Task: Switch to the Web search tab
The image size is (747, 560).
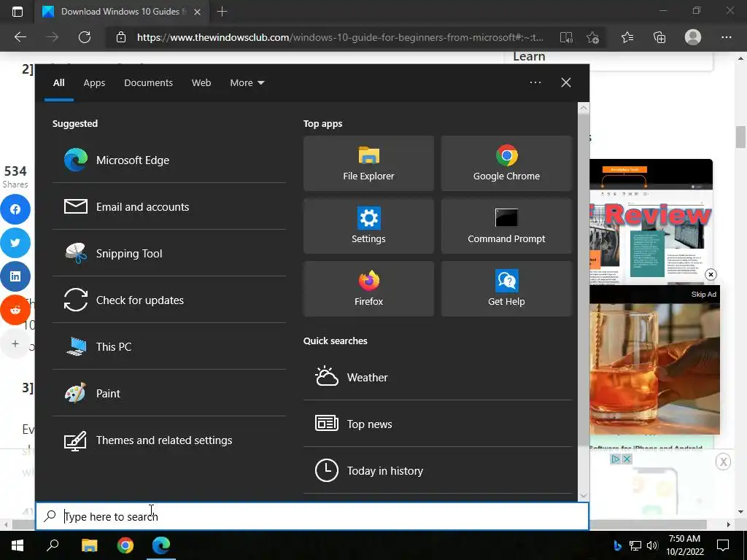Action: [201, 83]
